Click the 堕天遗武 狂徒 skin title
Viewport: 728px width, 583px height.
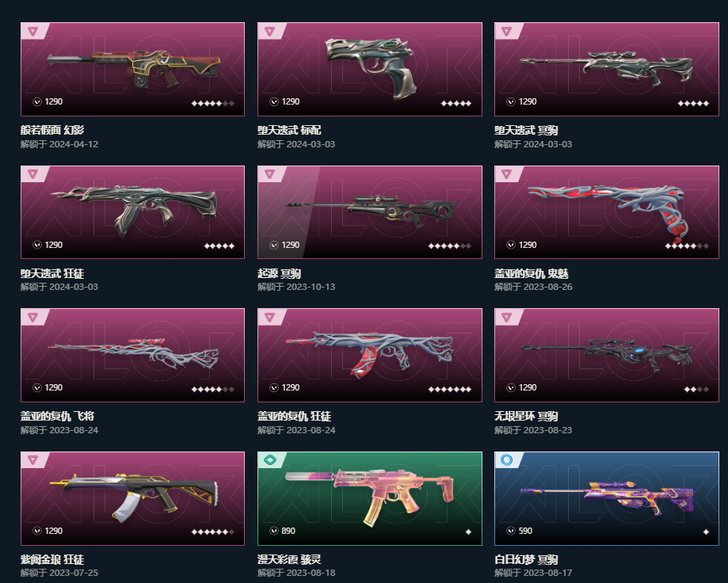52,273
